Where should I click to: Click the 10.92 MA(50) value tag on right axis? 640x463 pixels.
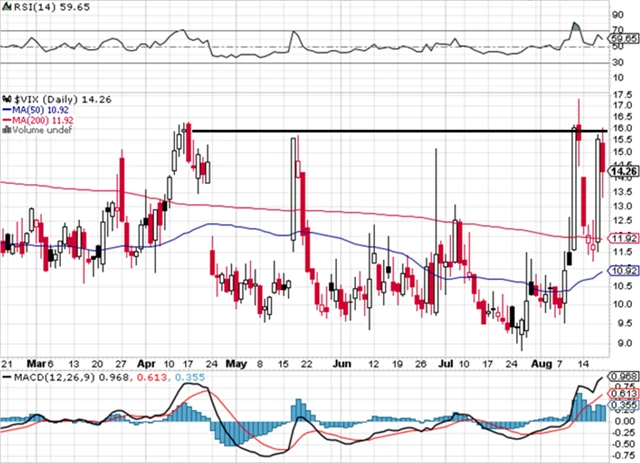coord(624,271)
